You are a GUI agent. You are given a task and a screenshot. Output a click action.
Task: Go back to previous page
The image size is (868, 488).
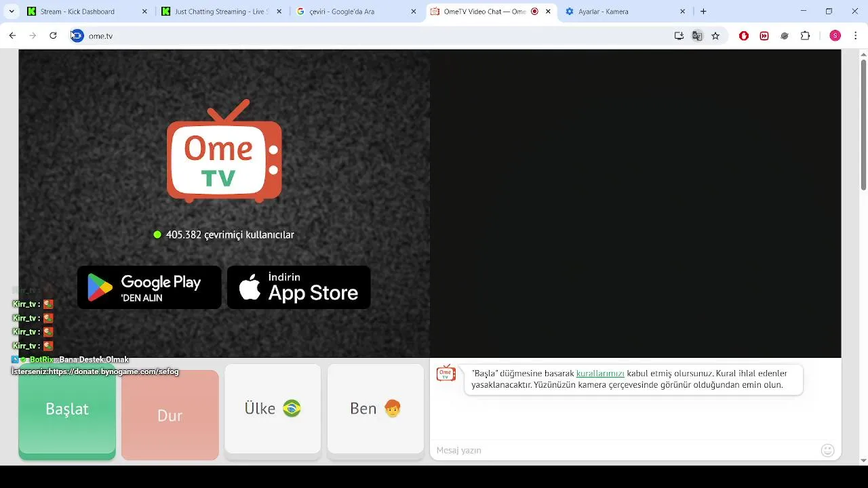pyautogui.click(x=12, y=36)
